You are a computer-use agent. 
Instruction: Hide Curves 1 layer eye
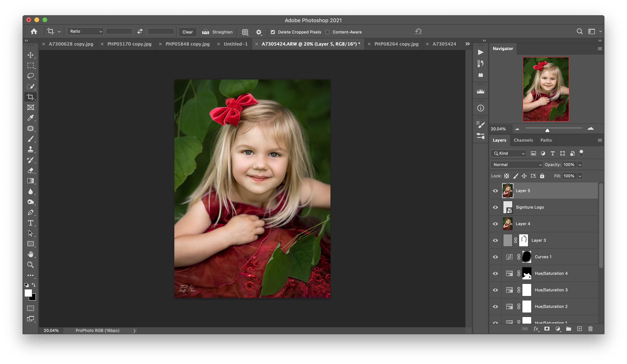click(495, 257)
